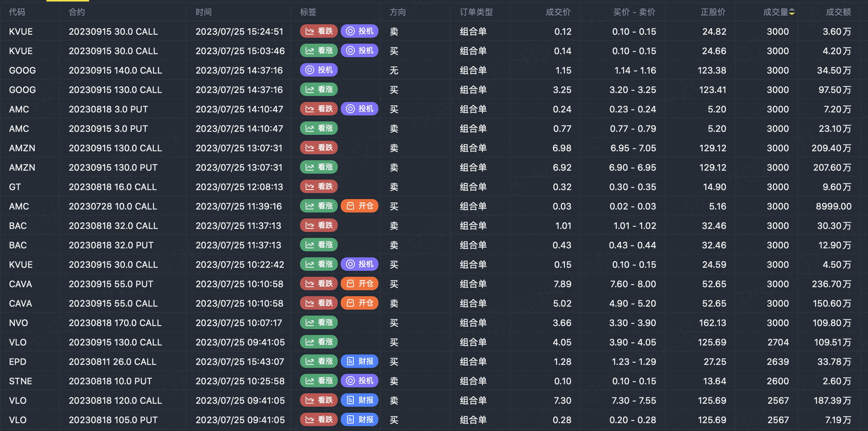Image resolution: width=868 pixels, height=431 pixels.
Task: Click 投机 tag in GOOG 140.0 CALL row
Action: click(x=319, y=70)
